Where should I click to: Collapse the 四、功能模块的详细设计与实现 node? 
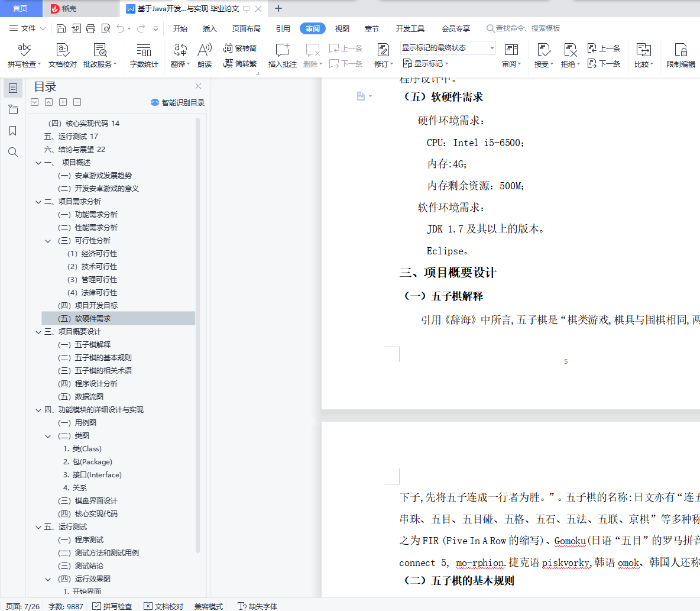(38, 410)
